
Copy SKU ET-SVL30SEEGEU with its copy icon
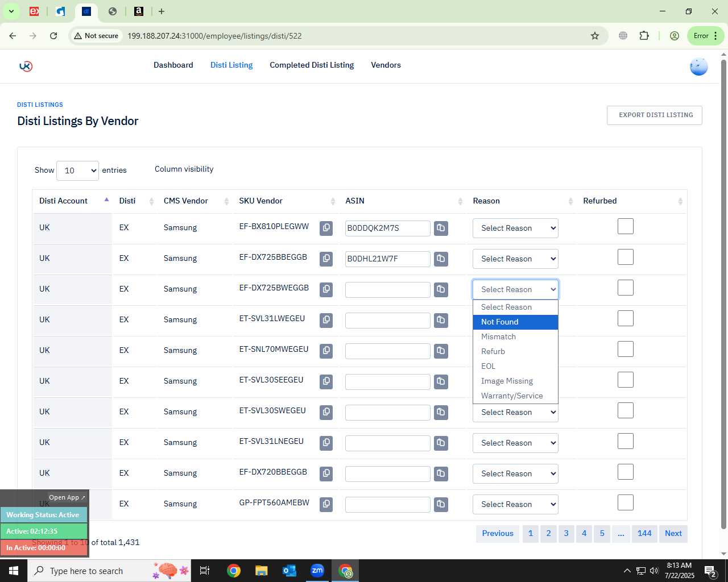pos(326,381)
